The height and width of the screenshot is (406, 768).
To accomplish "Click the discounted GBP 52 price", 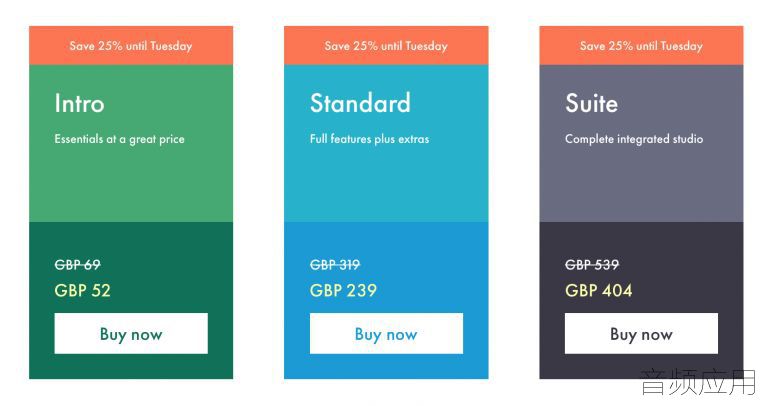I will [x=82, y=290].
